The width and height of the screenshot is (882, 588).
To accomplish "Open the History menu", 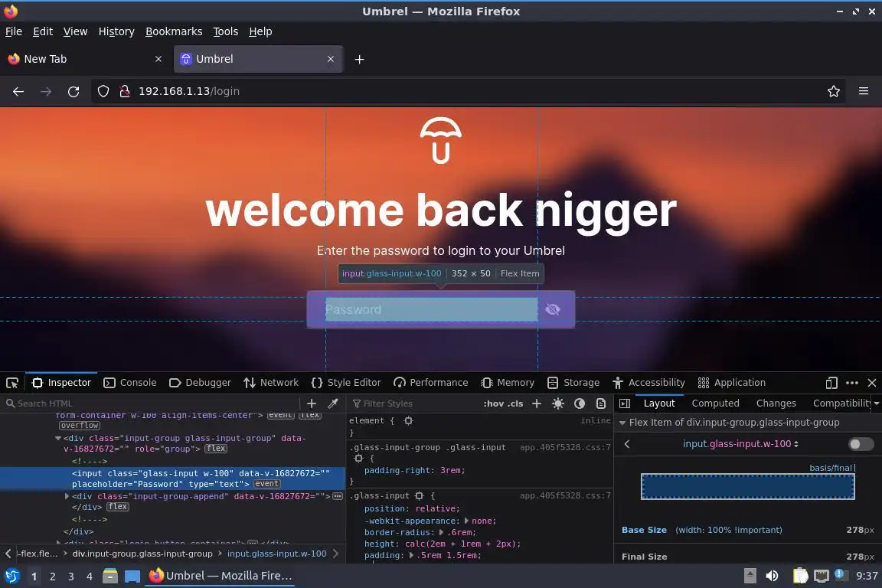I will click(x=116, y=31).
